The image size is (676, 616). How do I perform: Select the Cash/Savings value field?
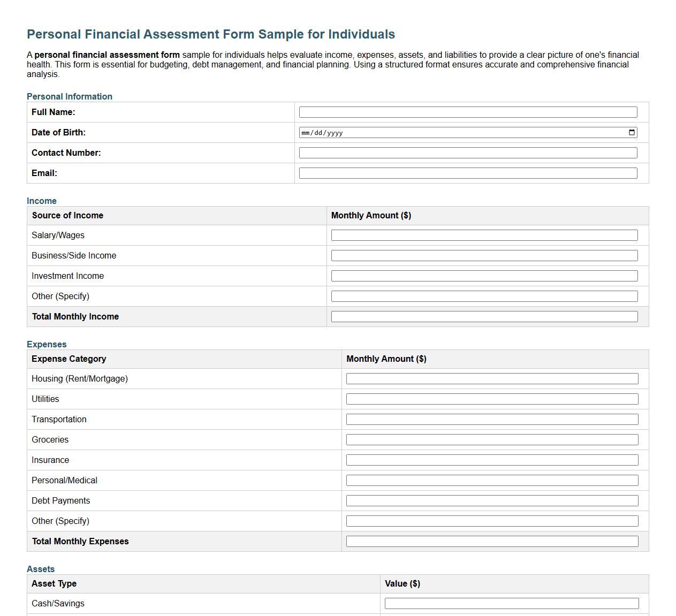point(511,603)
